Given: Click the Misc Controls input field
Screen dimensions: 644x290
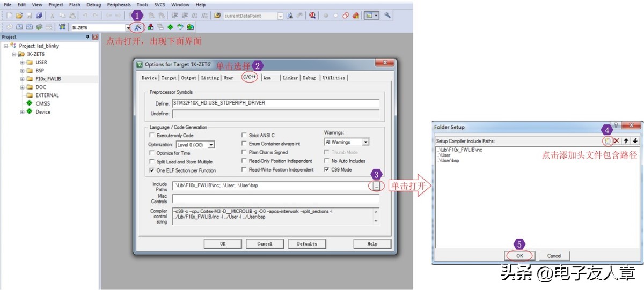Looking at the screenshot, I should click(x=275, y=198).
